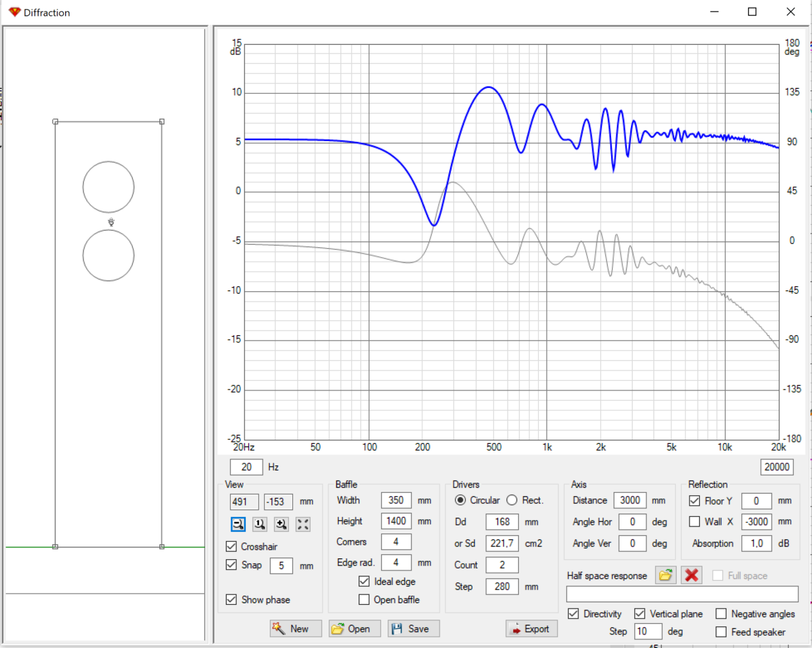Click the View X coordinate field 491

pos(245,502)
